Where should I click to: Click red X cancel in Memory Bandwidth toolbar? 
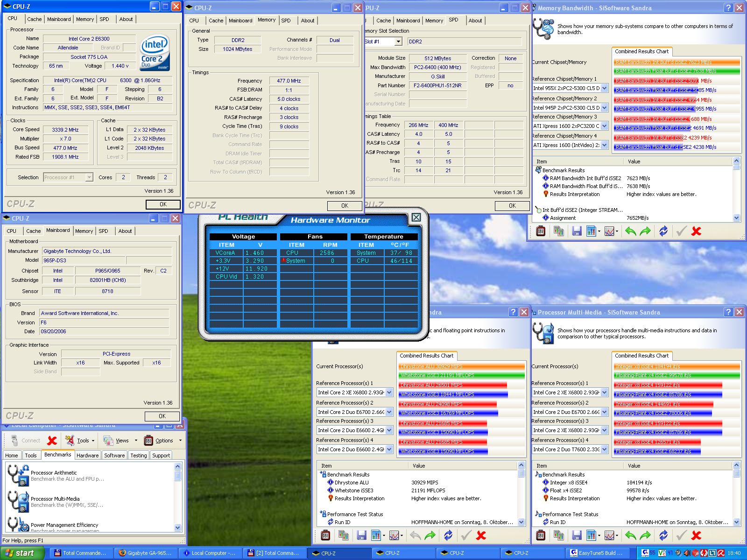click(696, 231)
